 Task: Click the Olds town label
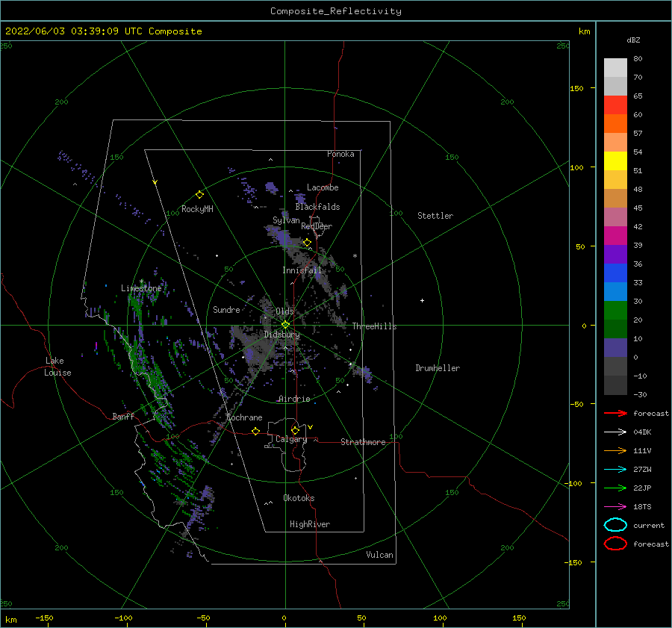[284, 311]
